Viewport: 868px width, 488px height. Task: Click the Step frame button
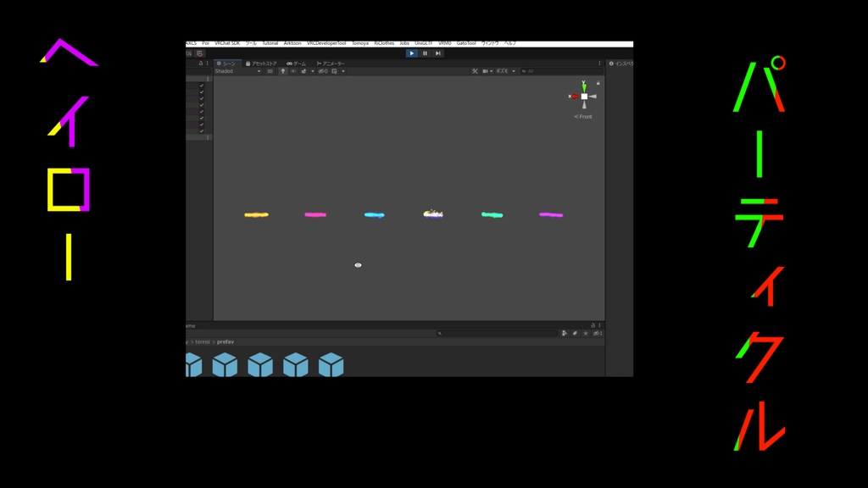click(x=438, y=53)
